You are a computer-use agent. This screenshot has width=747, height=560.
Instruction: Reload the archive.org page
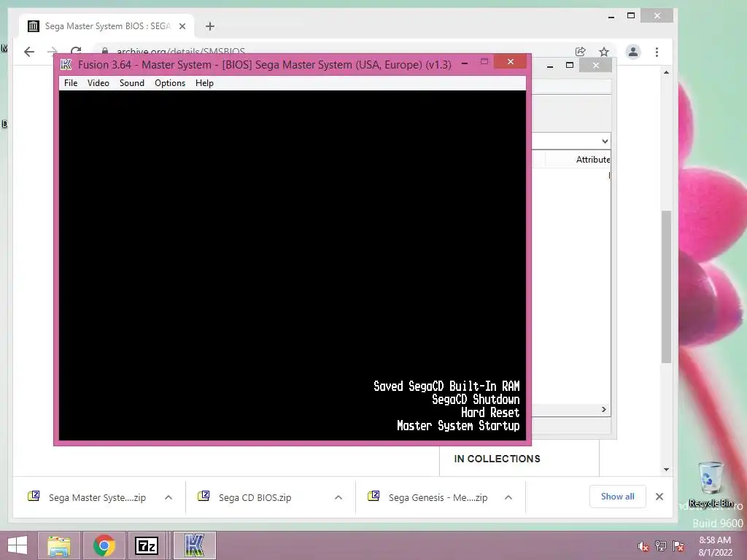click(x=76, y=50)
